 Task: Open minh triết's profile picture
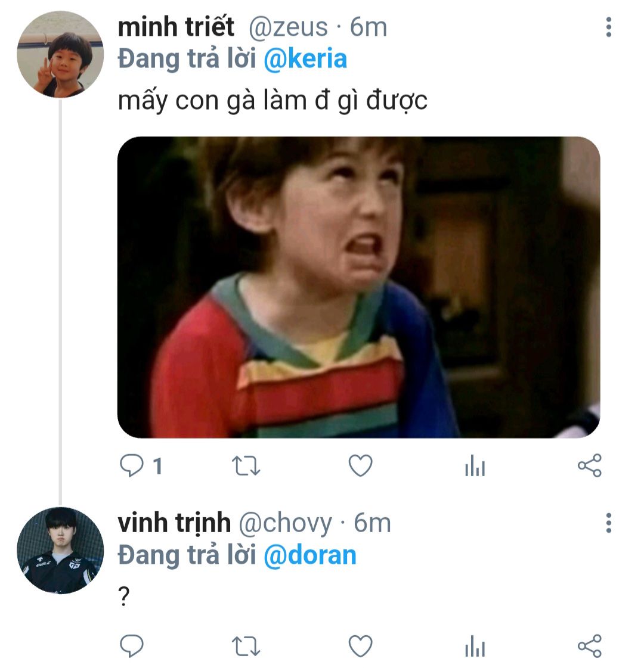[x=60, y=54]
